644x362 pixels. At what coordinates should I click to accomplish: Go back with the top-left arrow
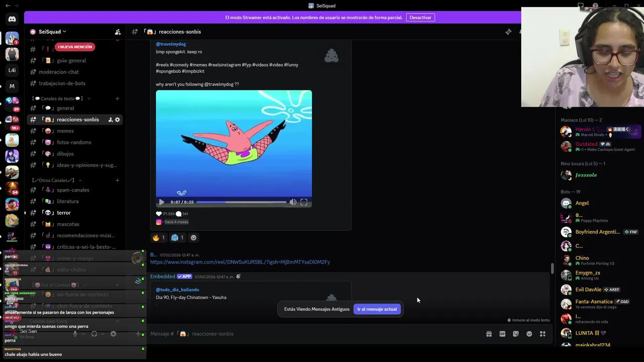(8, 6)
